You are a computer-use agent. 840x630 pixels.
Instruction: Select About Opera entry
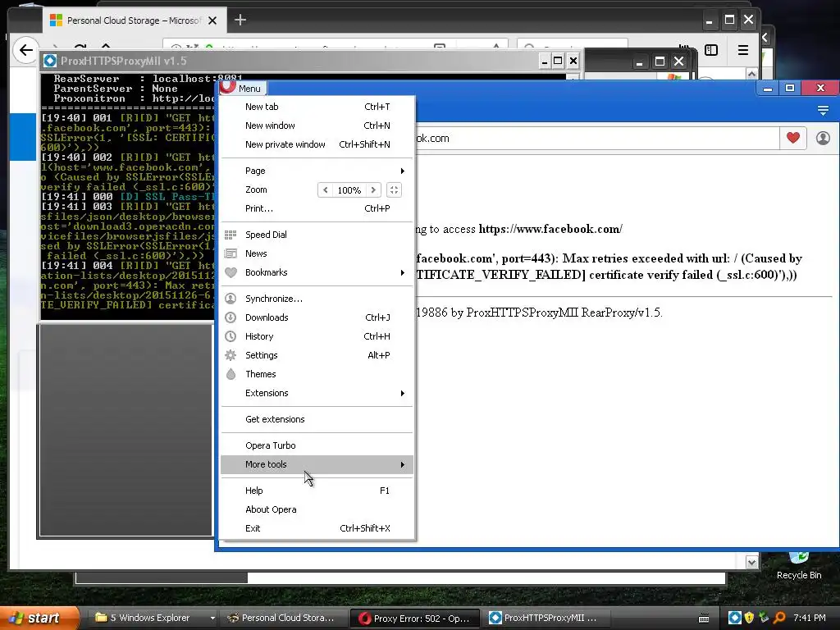click(317, 509)
